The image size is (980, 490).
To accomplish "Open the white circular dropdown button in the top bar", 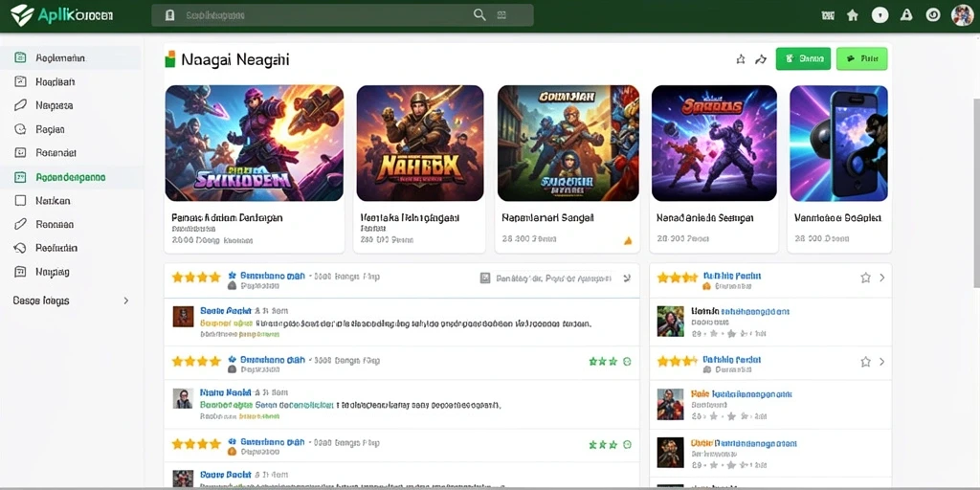I will [x=880, y=15].
